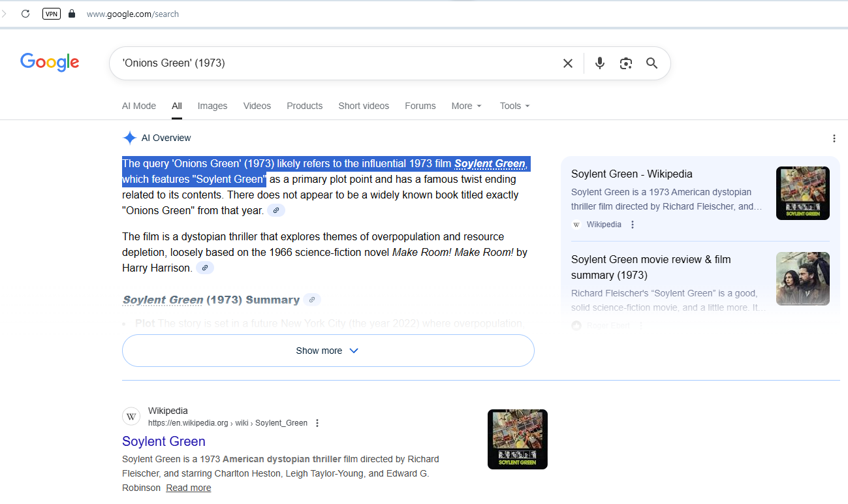The height and width of the screenshot is (504, 848).
Task: Start voice search with microphone icon
Action: 600,63
